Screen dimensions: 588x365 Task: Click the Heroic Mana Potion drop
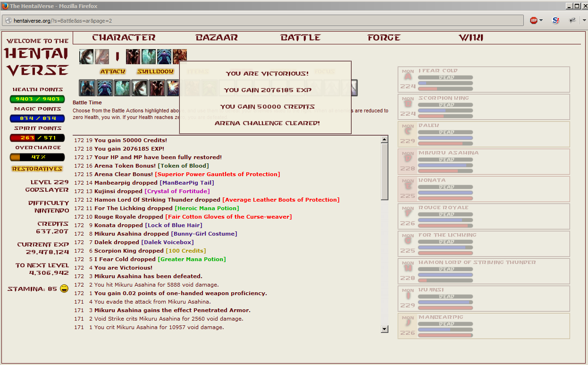tap(207, 208)
